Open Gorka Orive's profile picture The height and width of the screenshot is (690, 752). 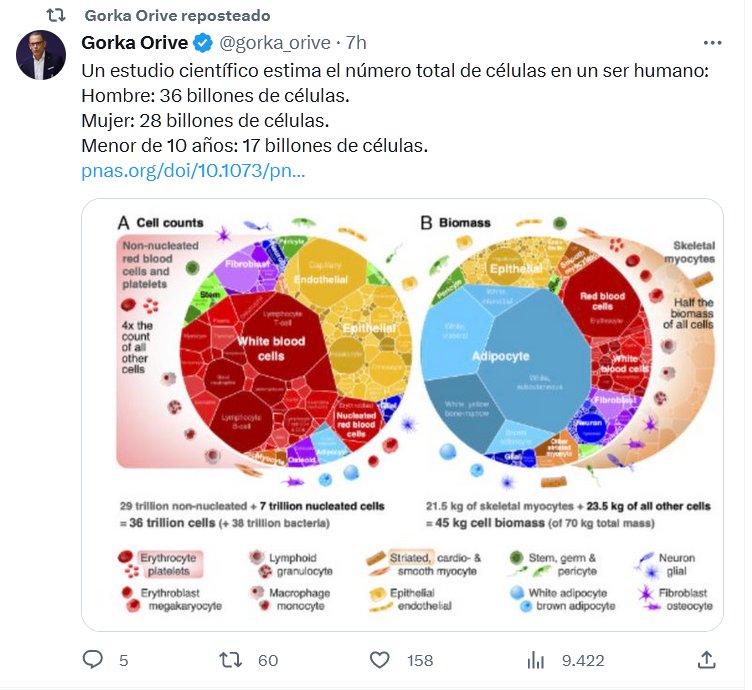point(41,55)
